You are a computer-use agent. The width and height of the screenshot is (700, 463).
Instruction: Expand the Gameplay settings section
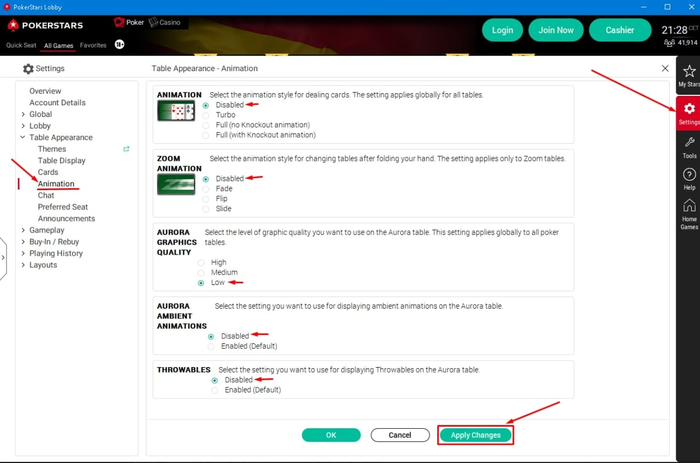click(23, 230)
